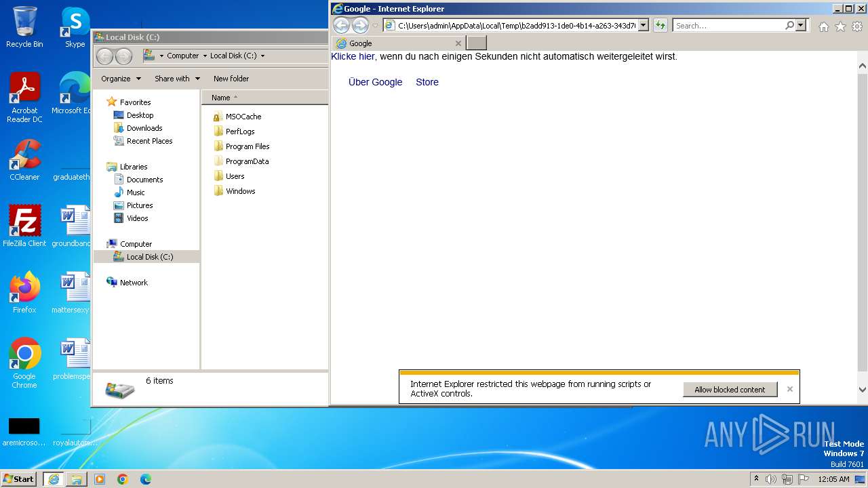This screenshot has height=488, width=868.
Task: Close the Google tab
Action: click(x=458, y=43)
